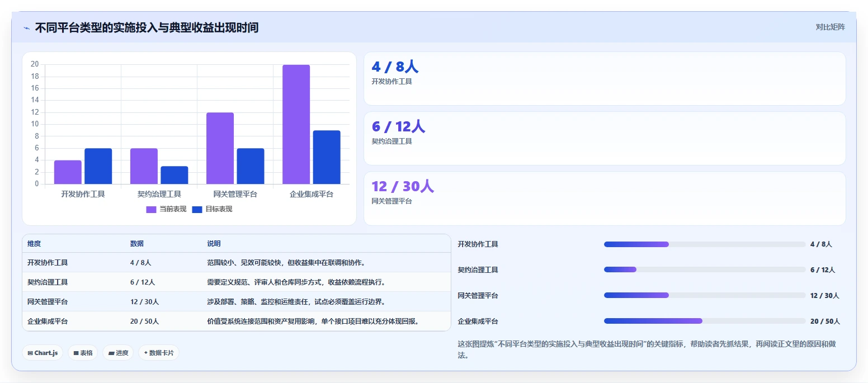Click the 企业集成平台 label in the progress list
The image size is (868, 383).
click(x=478, y=321)
